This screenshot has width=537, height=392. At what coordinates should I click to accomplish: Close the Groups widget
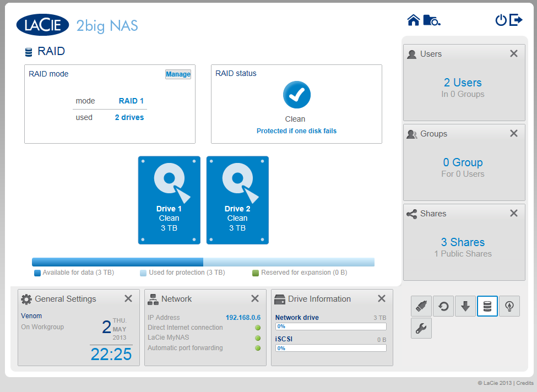pyautogui.click(x=514, y=133)
